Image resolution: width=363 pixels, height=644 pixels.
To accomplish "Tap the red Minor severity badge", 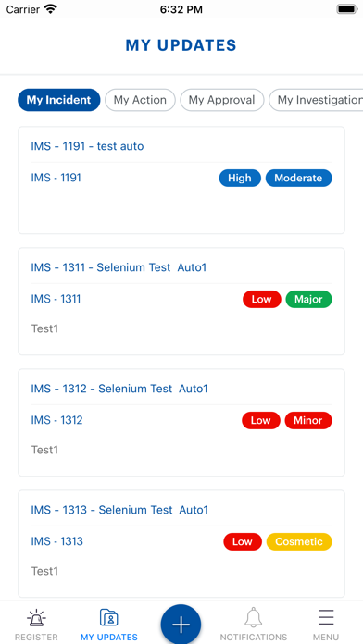I will pyautogui.click(x=308, y=420).
